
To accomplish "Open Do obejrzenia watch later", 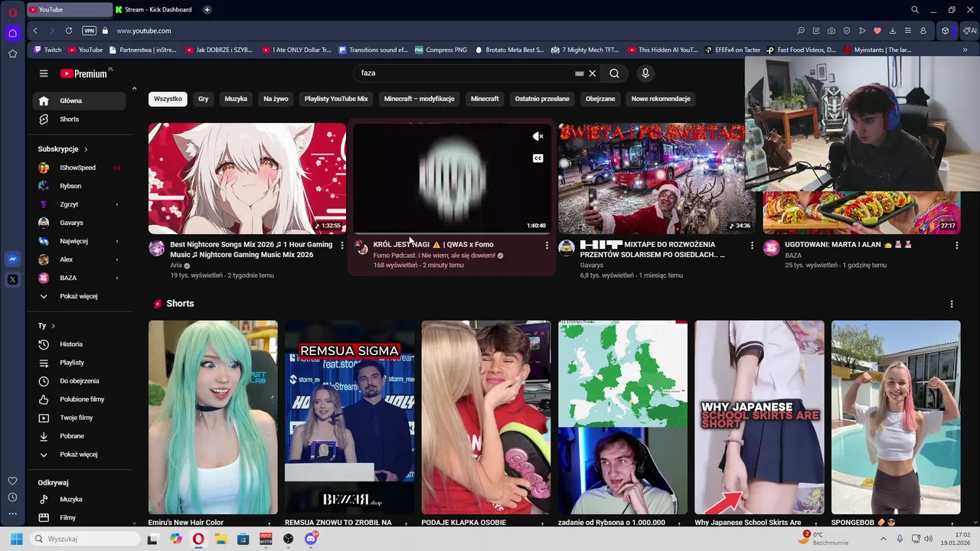I will coord(79,381).
